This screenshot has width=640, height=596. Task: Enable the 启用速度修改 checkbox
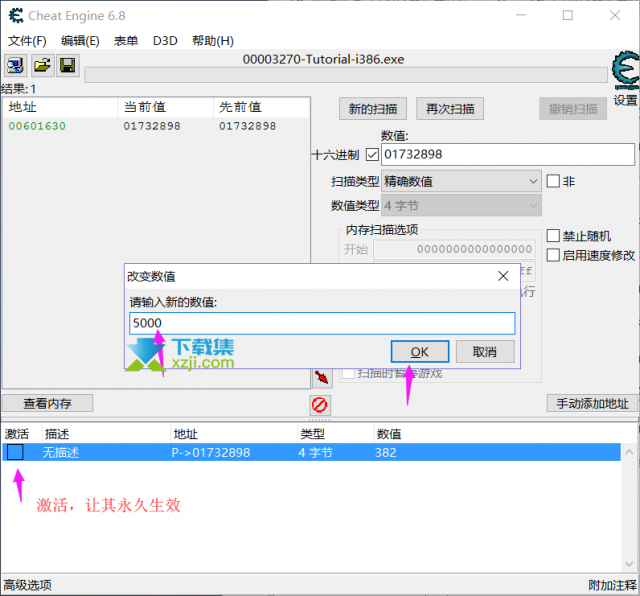[x=553, y=255]
